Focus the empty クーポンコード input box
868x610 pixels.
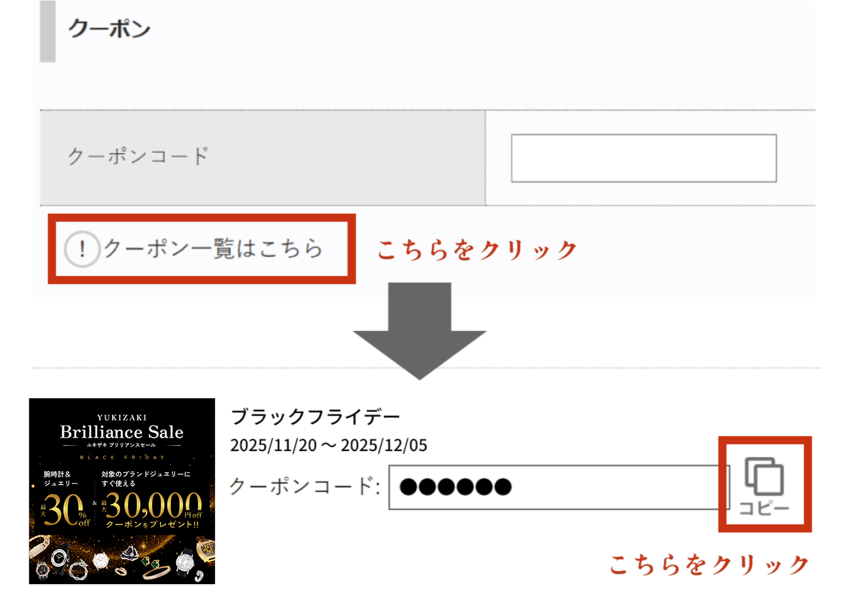coord(643,158)
